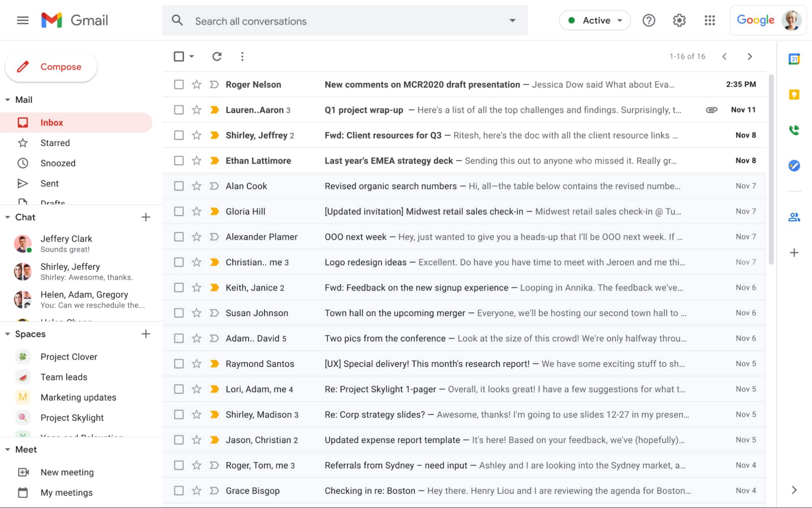Select the Roger Nelson email checkbox
Viewport: 812px width, 508px height.
(179, 84)
